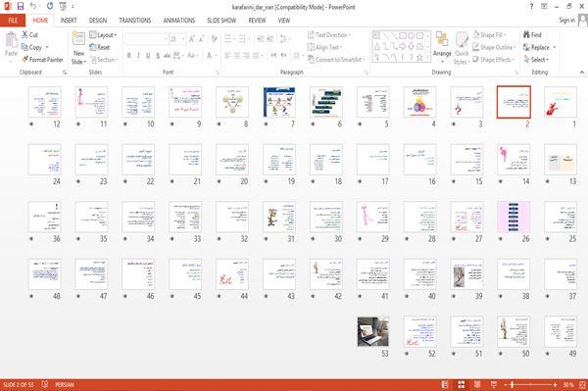
Task: Switch to the REVIEW tab
Action: [257, 21]
